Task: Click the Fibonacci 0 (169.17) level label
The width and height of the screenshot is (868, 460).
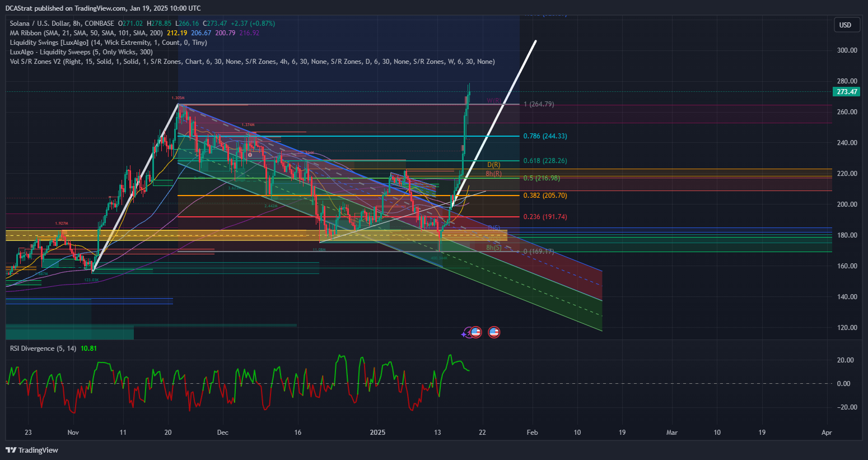Action: pyautogui.click(x=539, y=252)
